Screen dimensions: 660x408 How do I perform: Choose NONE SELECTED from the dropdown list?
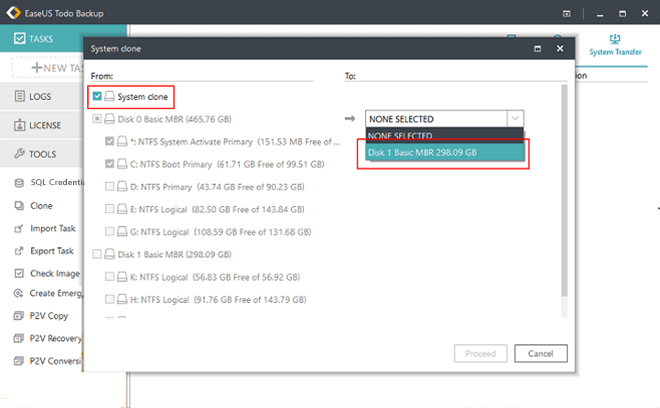[444, 136]
